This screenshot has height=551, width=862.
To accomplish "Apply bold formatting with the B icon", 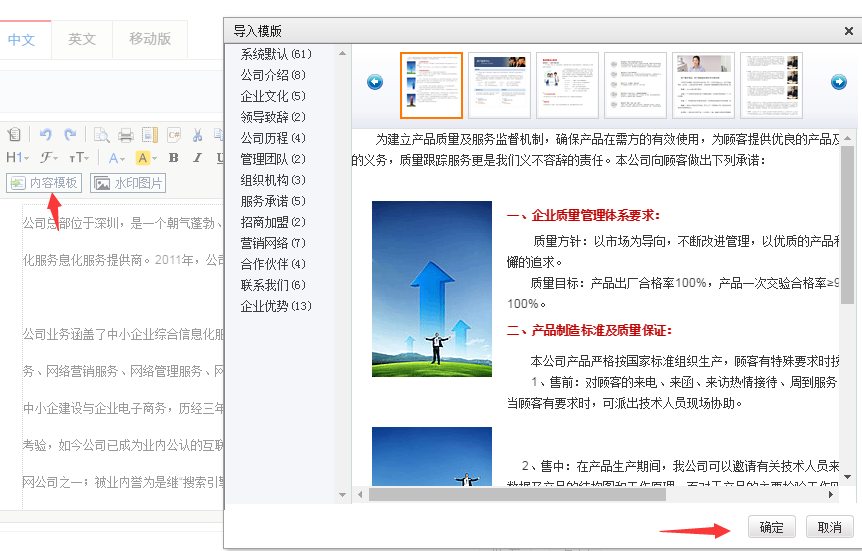I will (x=174, y=158).
